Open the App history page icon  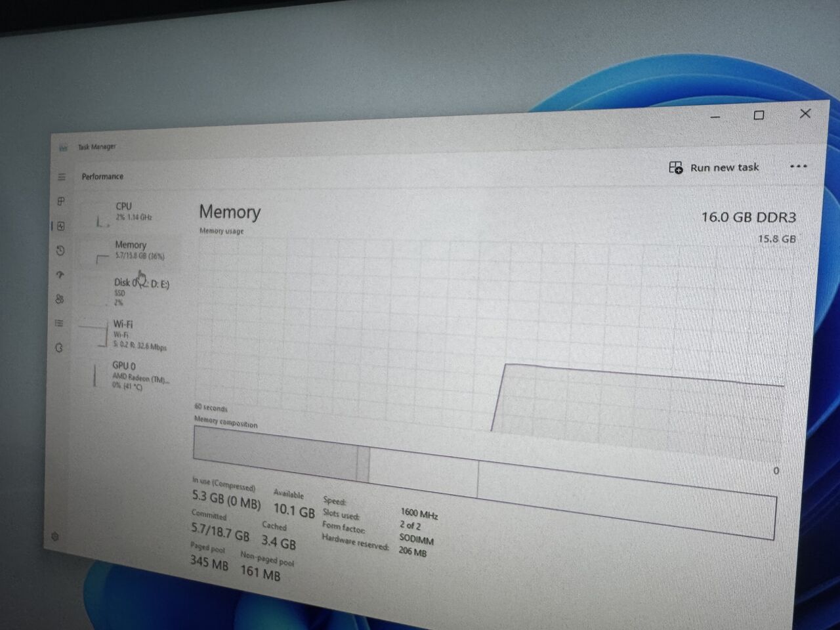click(60, 250)
